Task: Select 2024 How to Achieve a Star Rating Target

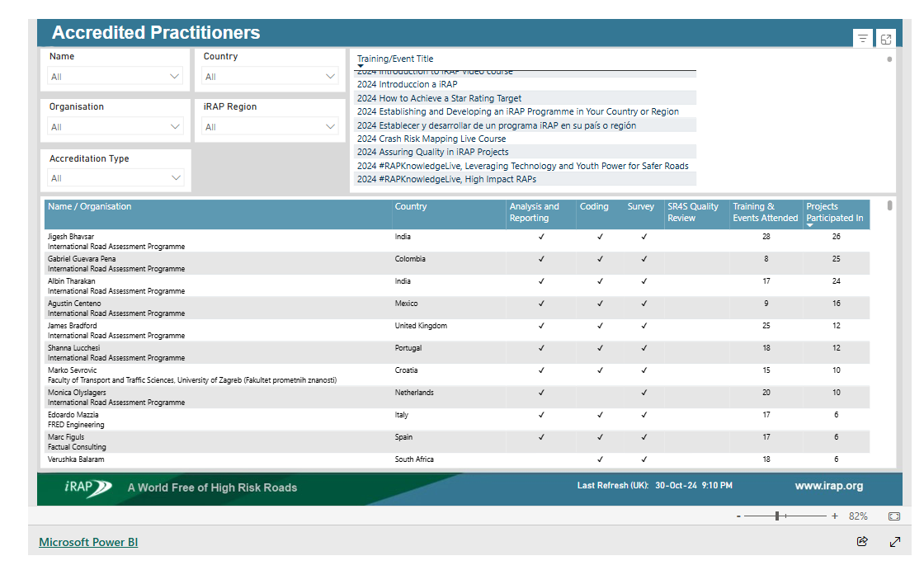Action: [525, 98]
